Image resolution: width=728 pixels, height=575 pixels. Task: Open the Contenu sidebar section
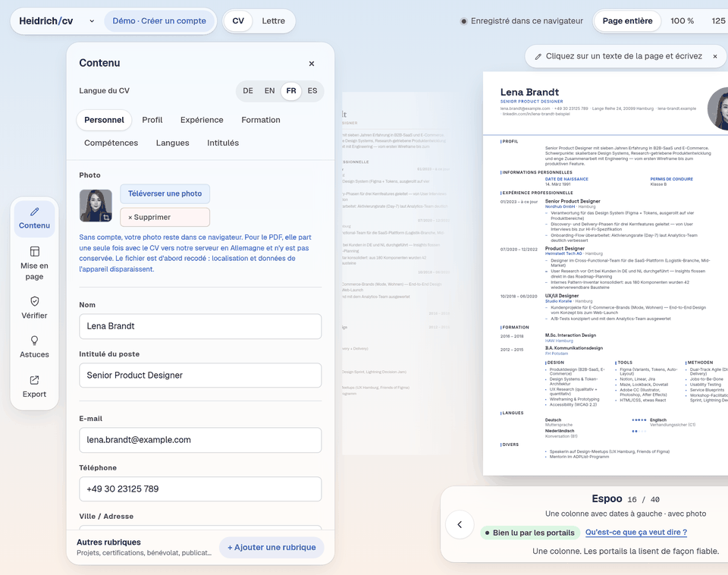pyautogui.click(x=34, y=218)
